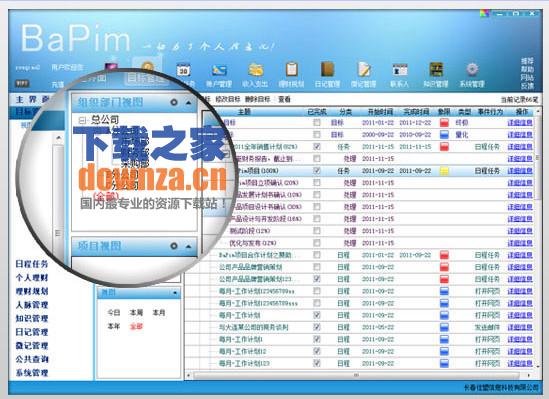Open 账户管理 account management icon

(x=219, y=70)
